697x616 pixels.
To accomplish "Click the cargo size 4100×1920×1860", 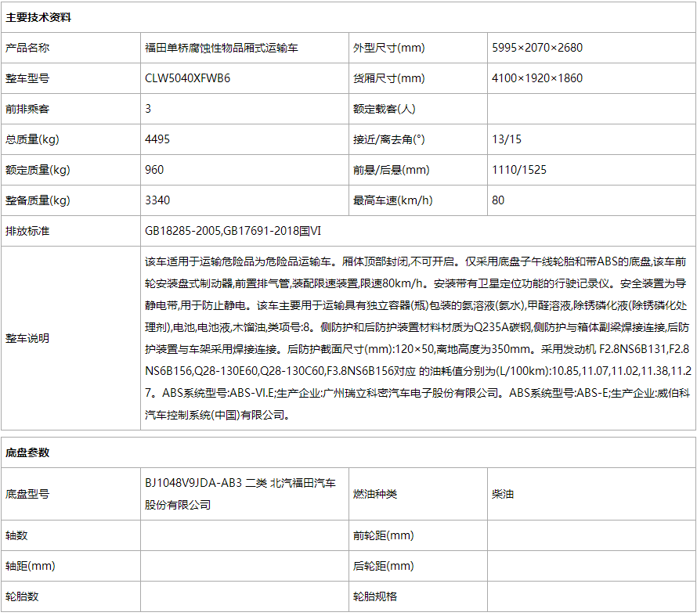I will 537,78.
